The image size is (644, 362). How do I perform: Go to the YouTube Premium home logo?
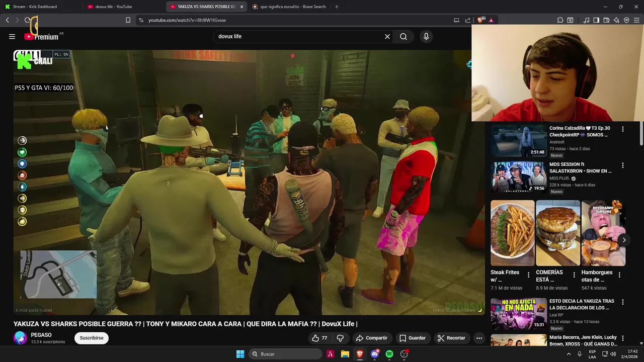click(41, 37)
